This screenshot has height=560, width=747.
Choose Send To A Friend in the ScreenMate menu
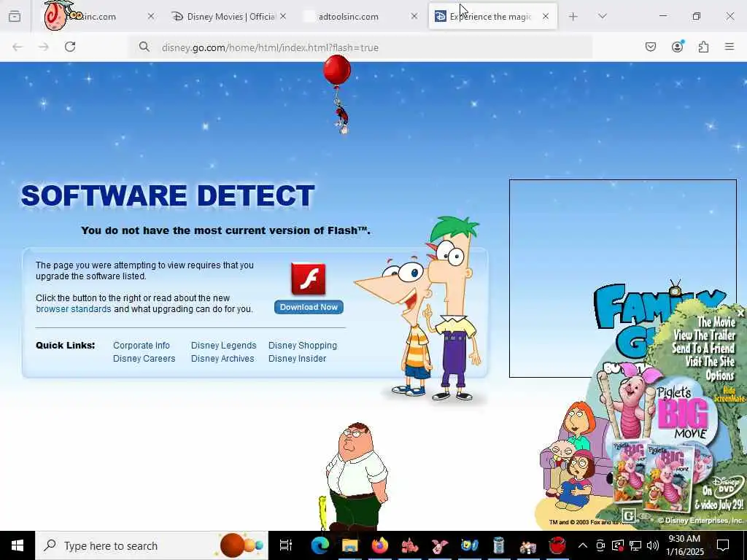(704, 349)
